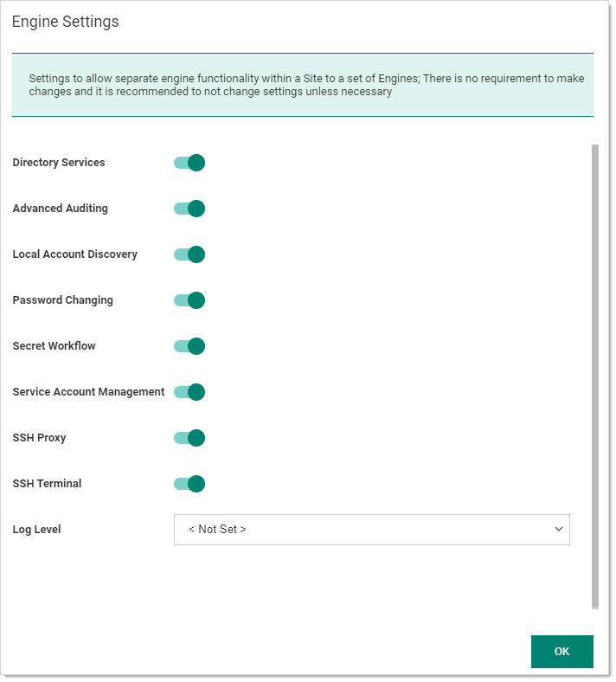Viewport: 616px width, 682px height.
Task: Click the Engine Settings dialog title
Action: [x=65, y=22]
